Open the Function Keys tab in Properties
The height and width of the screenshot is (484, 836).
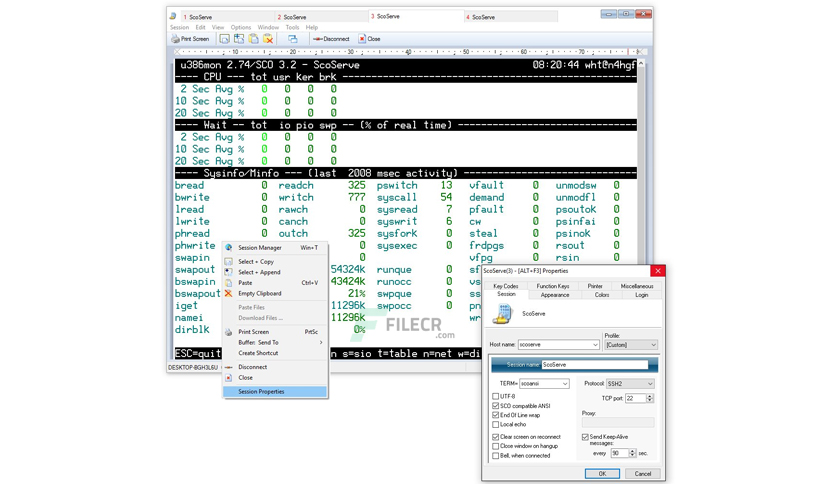[553, 286]
